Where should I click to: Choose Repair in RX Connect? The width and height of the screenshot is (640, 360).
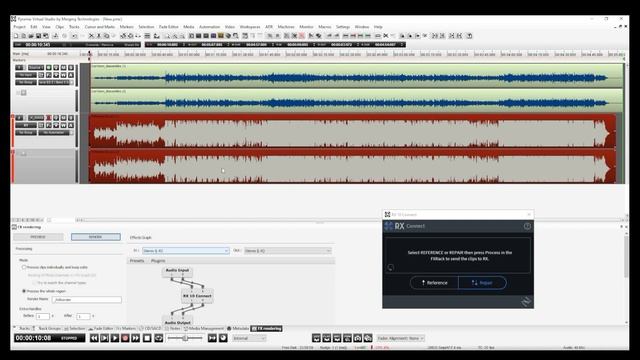(x=482, y=282)
